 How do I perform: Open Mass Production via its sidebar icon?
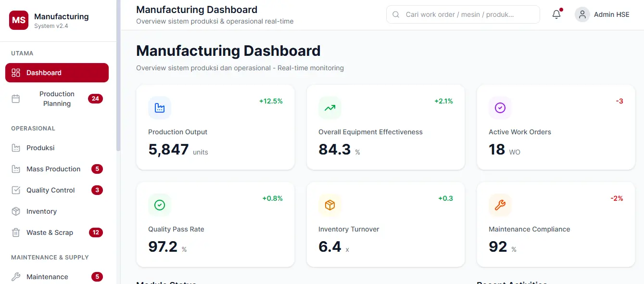(x=16, y=169)
